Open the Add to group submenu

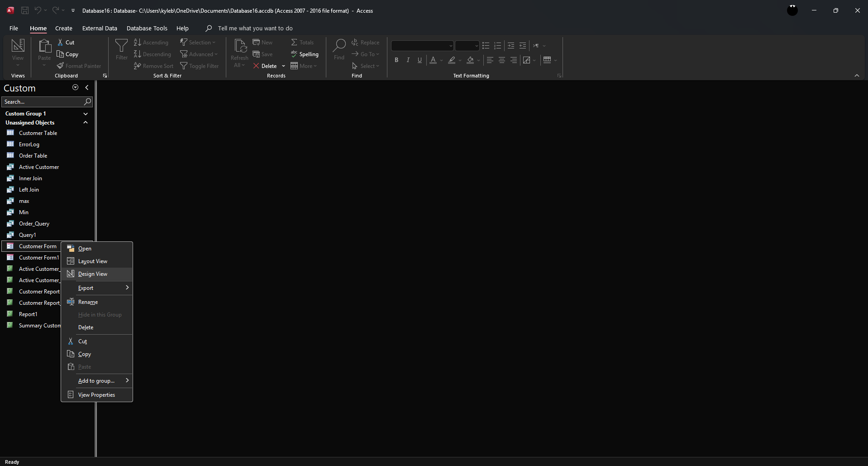[x=97, y=380]
